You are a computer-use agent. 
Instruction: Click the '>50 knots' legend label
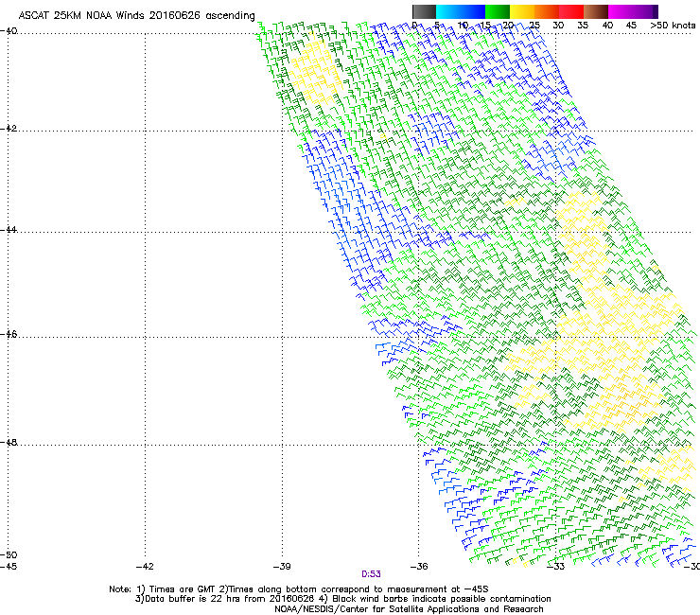(x=673, y=26)
